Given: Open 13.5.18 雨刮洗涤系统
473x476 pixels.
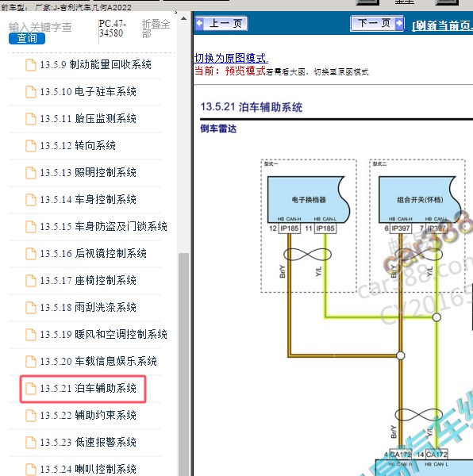Looking at the screenshot, I should (88, 308).
